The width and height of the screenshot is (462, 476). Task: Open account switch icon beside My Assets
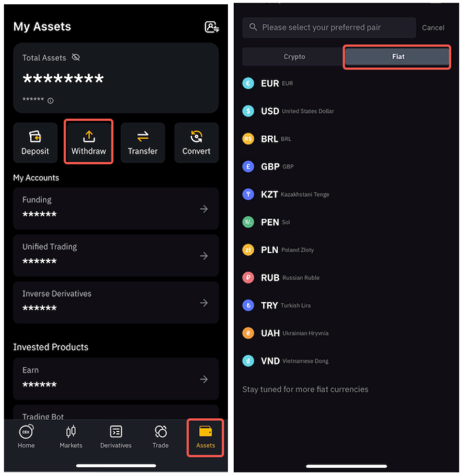(212, 27)
